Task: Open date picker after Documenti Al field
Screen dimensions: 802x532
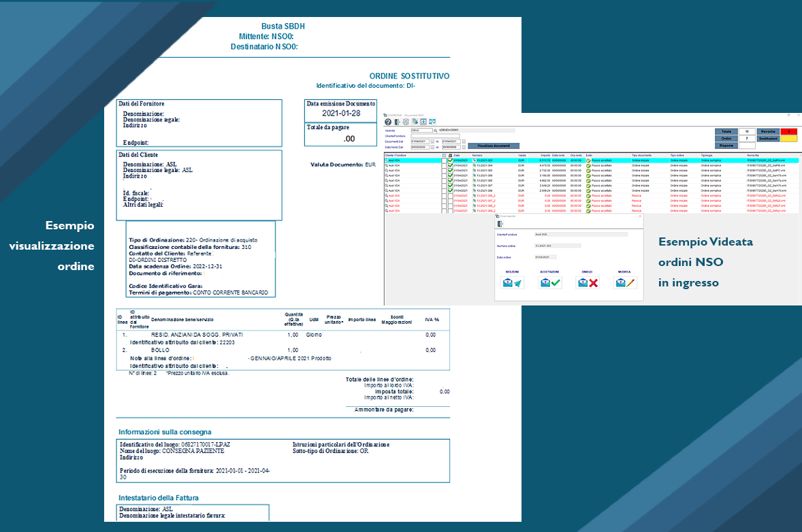Action: [x=464, y=141]
